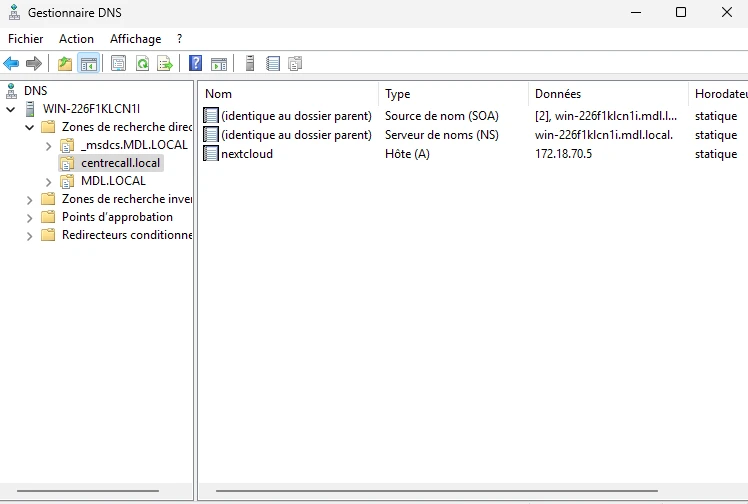Click the multi-record copy toolbar icon
Image resolution: width=748 pixels, height=504 pixels.
(295, 63)
